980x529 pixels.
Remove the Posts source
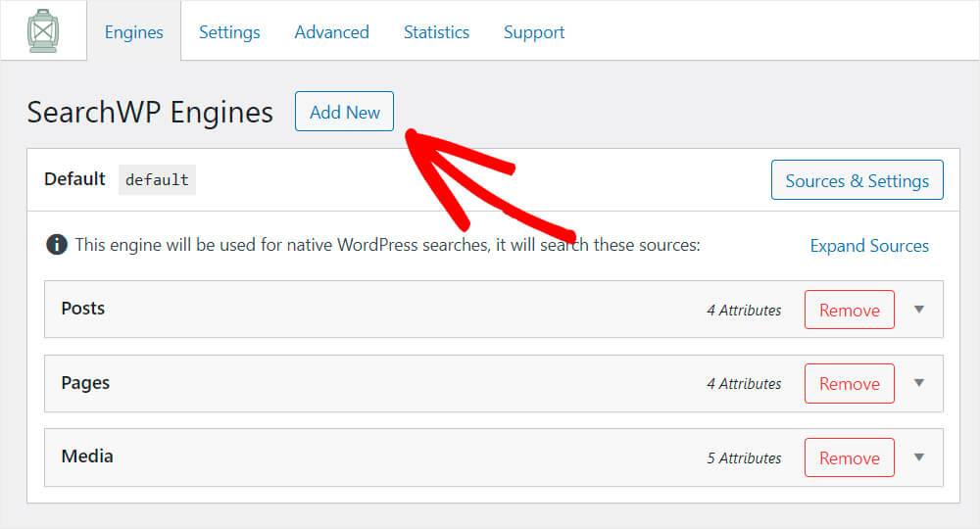tap(850, 310)
